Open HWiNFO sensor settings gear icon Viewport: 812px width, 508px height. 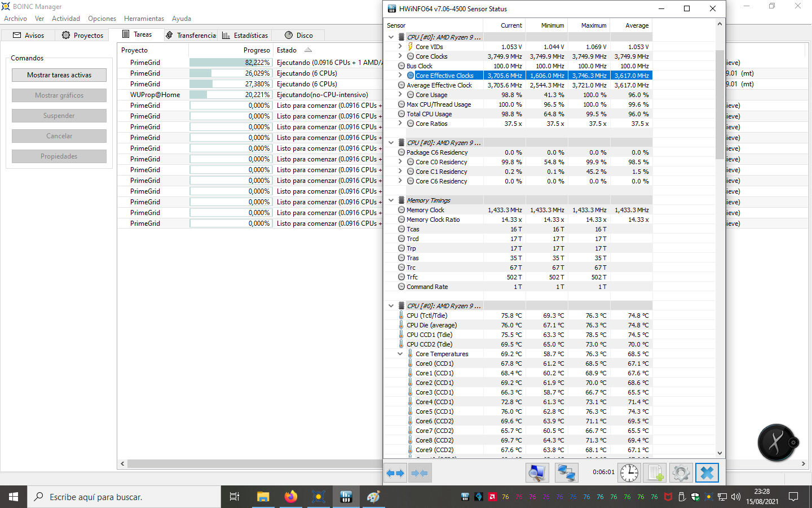pyautogui.click(x=681, y=473)
